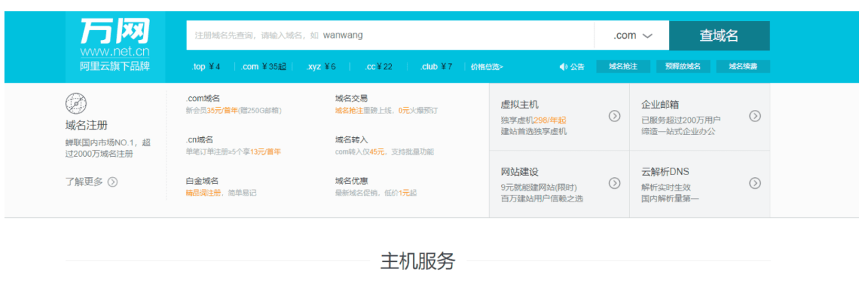The width and height of the screenshot is (868, 281).
Task: Click the 最新域名促销，低价1元起 text
Action: 376,193
